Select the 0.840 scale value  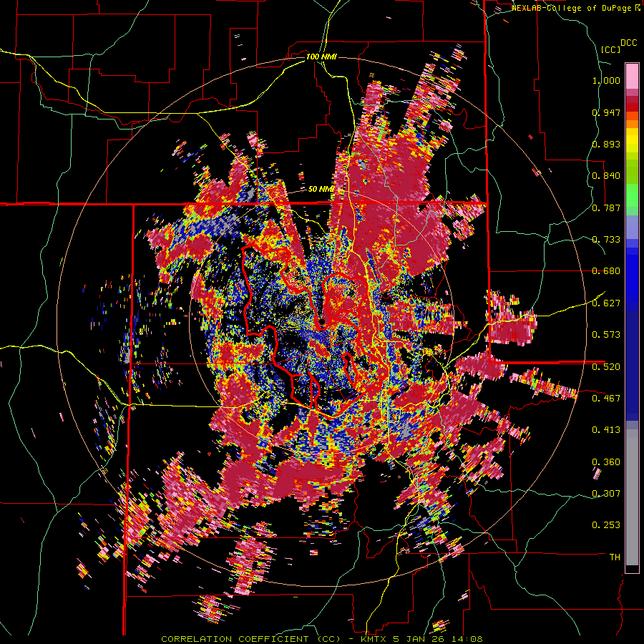[606, 176]
